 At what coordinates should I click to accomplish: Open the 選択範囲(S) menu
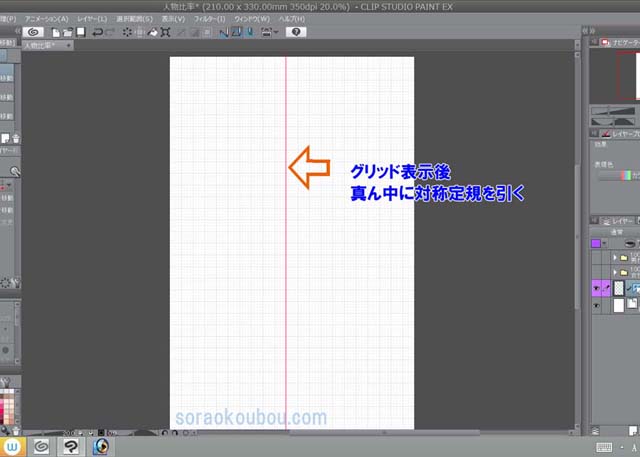tap(134, 19)
